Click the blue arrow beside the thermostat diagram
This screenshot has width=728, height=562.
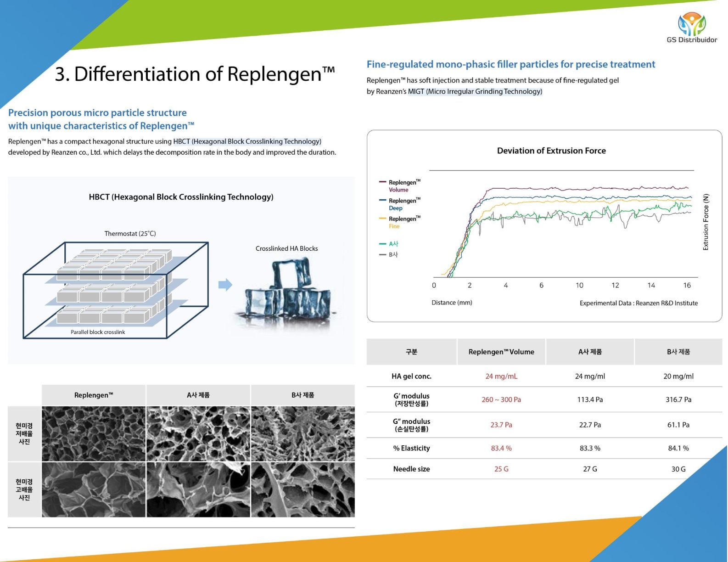point(225,285)
